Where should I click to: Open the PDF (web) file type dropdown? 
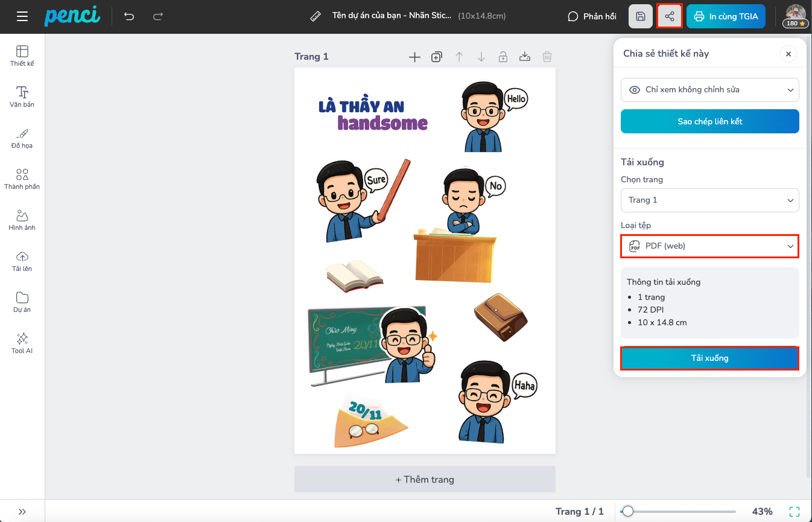709,246
